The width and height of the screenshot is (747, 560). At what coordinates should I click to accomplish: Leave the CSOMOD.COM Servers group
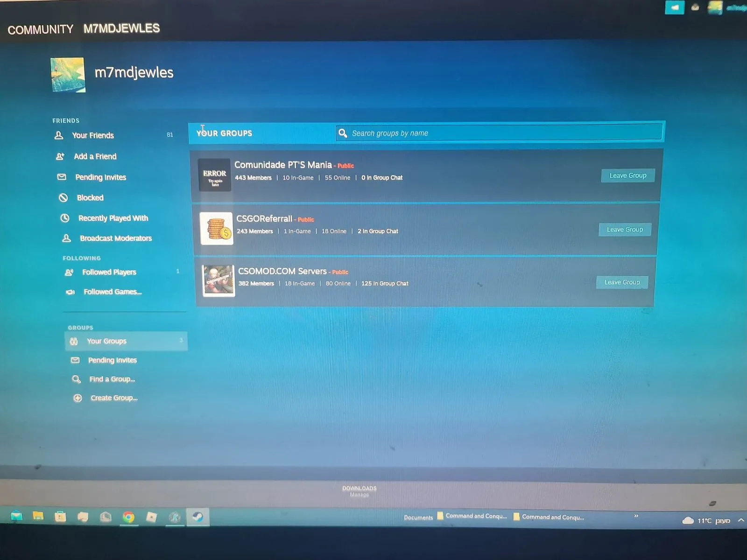point(622,282)
